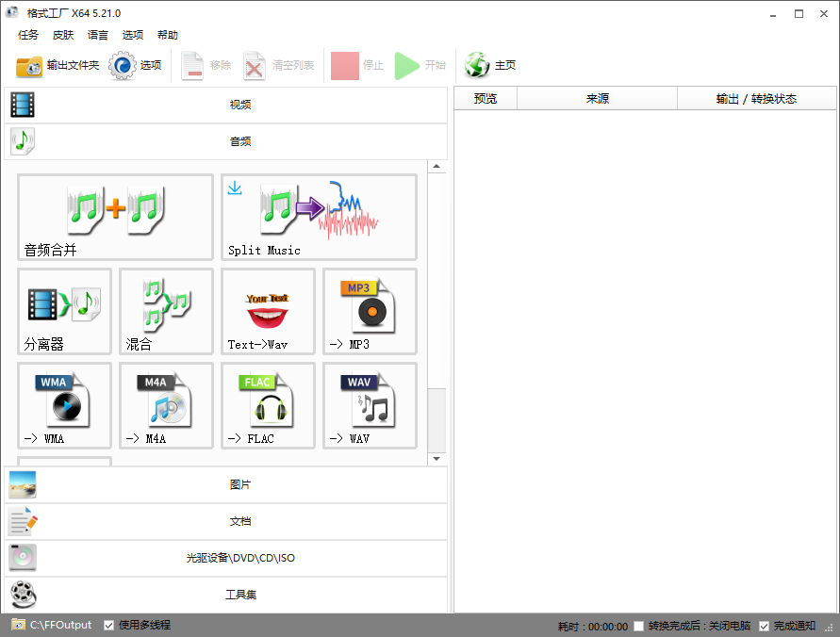The height and width of the screenshot is (637, 840).
Task: Open the Split Music tool
Action: point(319,217)
